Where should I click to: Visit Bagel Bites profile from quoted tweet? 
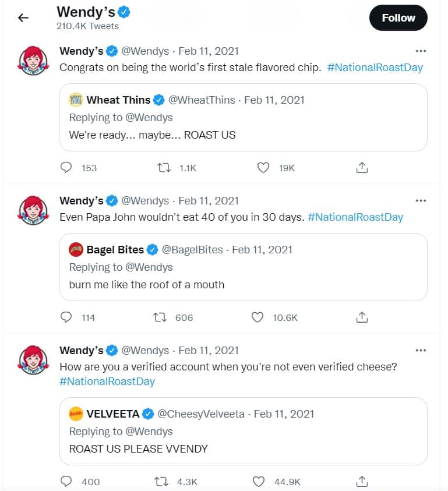pos(115,249)
